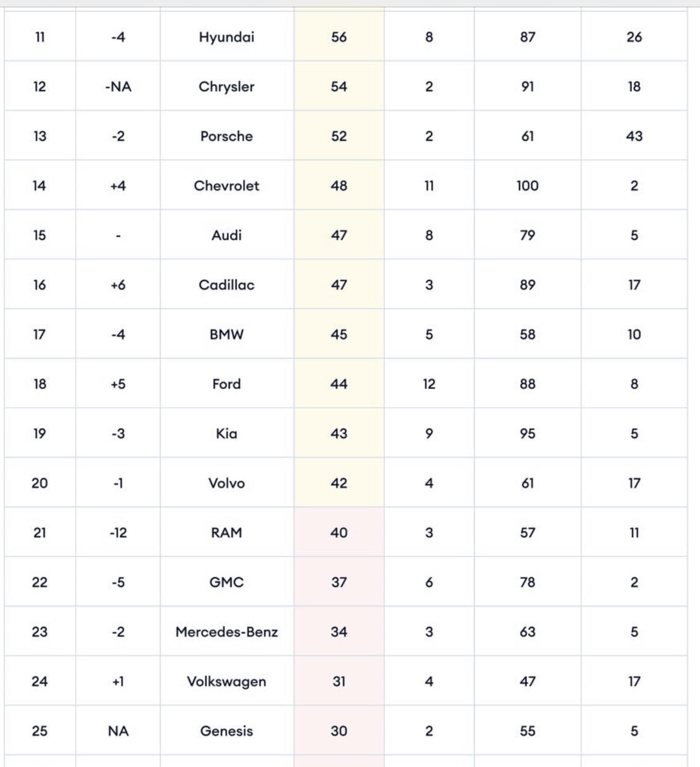Viewport: 700px width, 767px height.
Task: Click the Genesis brand cell
Action: 227,731
